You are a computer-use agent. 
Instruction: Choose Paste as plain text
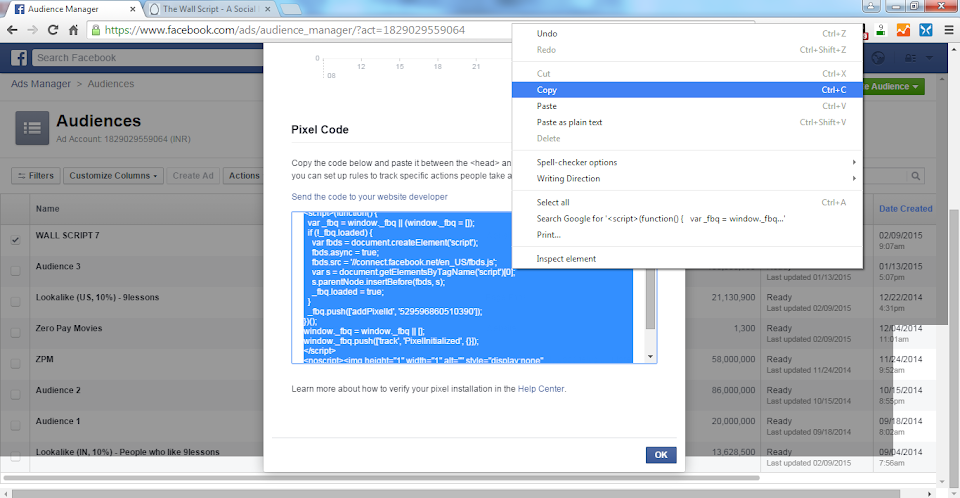(687, 122)
